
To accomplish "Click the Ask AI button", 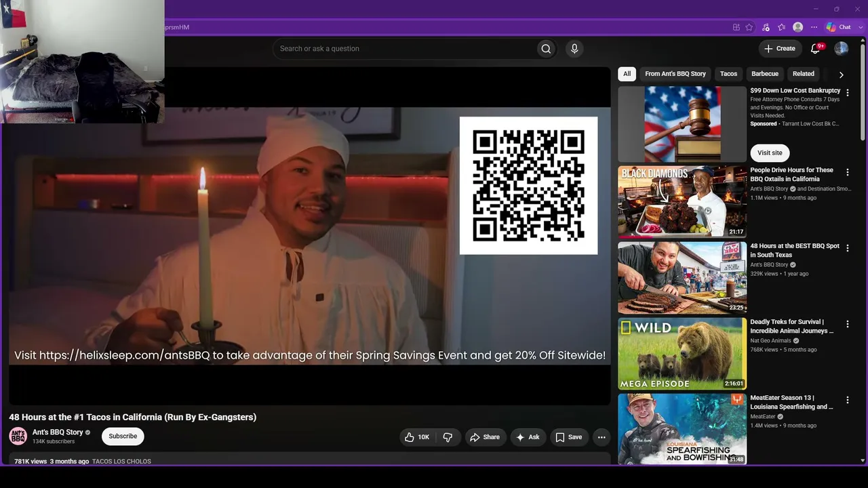I will tap(528, 437).
